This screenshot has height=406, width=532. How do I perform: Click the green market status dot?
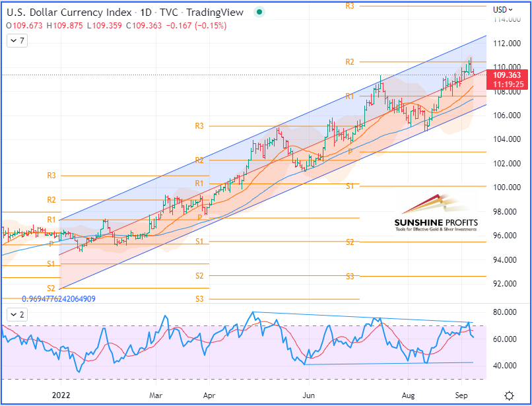(259, 13)
